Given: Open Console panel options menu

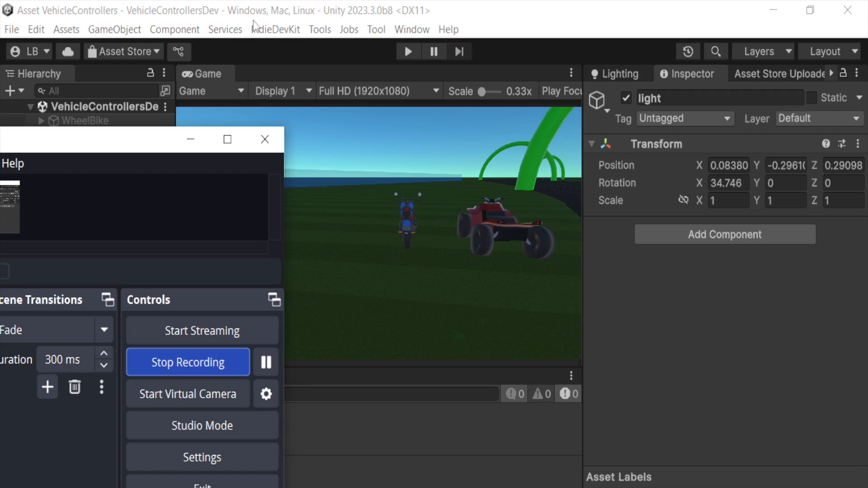Looking at the screenshot, I should pyautogui.click(x=571, y=376).
